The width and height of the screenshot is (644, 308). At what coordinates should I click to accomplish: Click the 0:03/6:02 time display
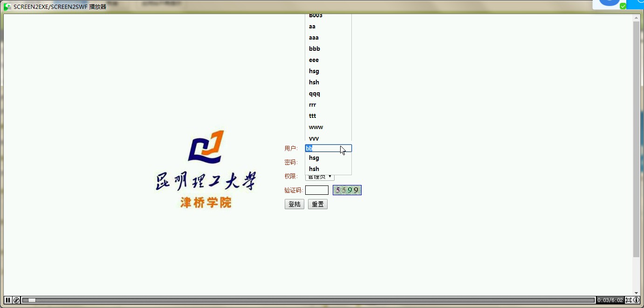click(610, 300)
